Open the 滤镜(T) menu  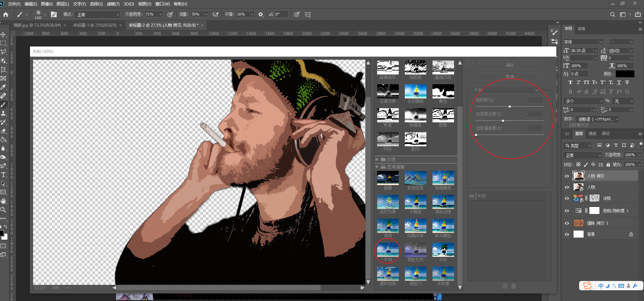(113, 4)
